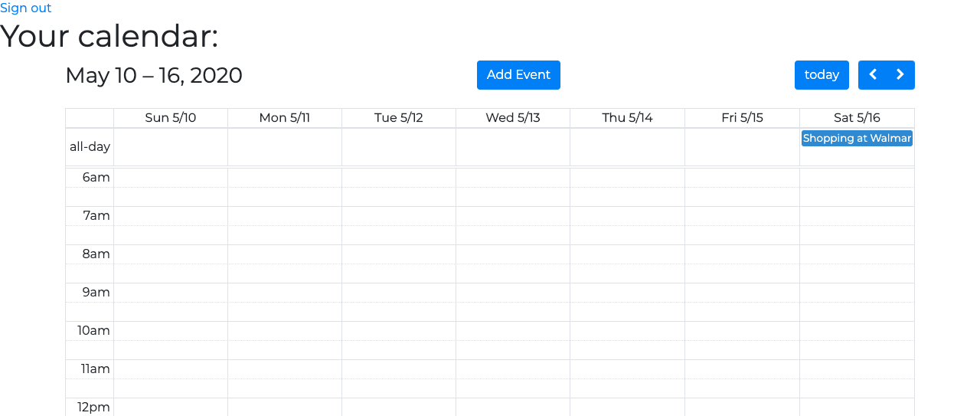980x416 pixels.
Task: Sign out of the calendar
Action: (26, 8)
